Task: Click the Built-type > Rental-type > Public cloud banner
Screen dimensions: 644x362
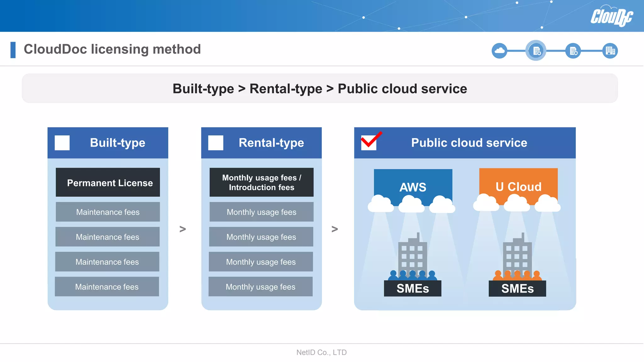Action: click(x=320, y=88)
